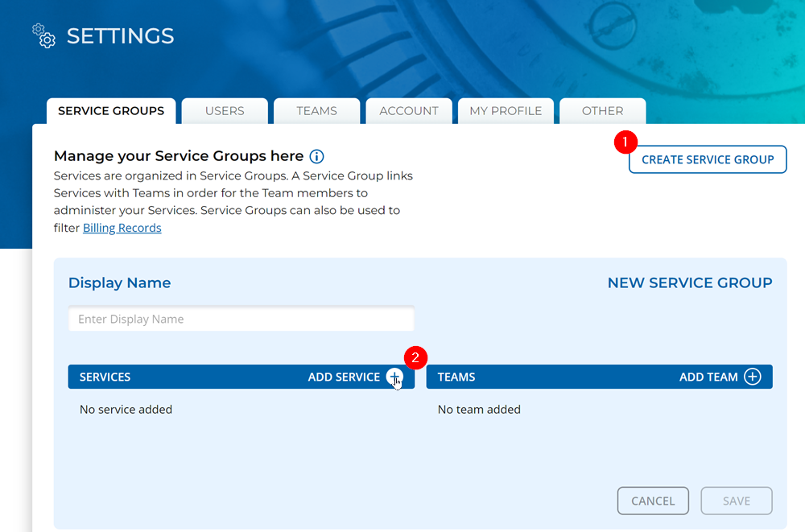
Task: Click the plus icon next to Add Team
Action: coord(752,377)
